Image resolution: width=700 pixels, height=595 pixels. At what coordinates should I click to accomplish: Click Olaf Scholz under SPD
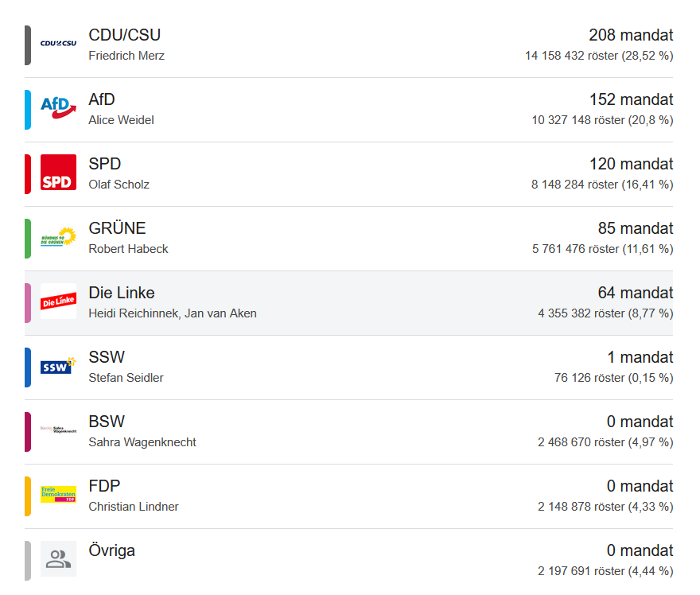tap(119, 185)
